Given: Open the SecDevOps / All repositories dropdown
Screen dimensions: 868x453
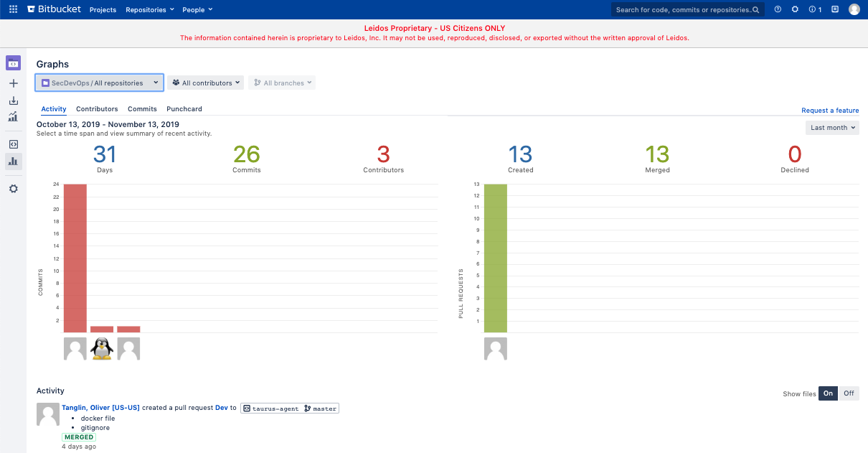Looking at the screenshot, I should (99, 83).
